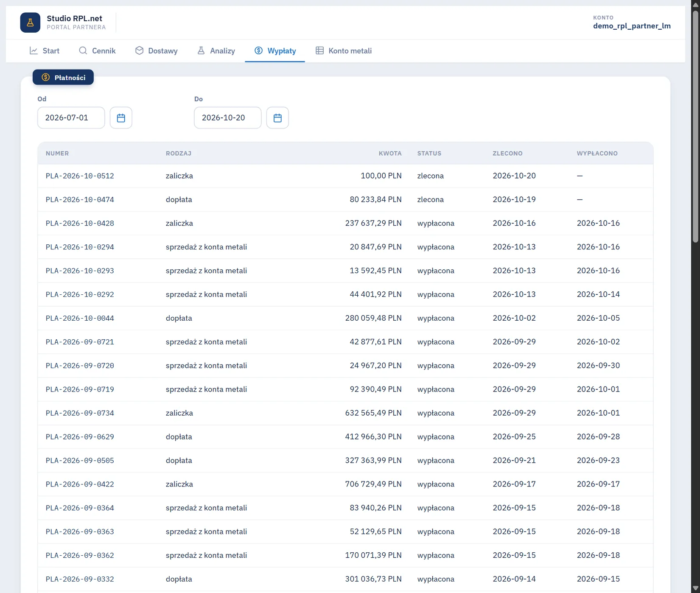Click the flask icon beside Analizy

(201, 51)
